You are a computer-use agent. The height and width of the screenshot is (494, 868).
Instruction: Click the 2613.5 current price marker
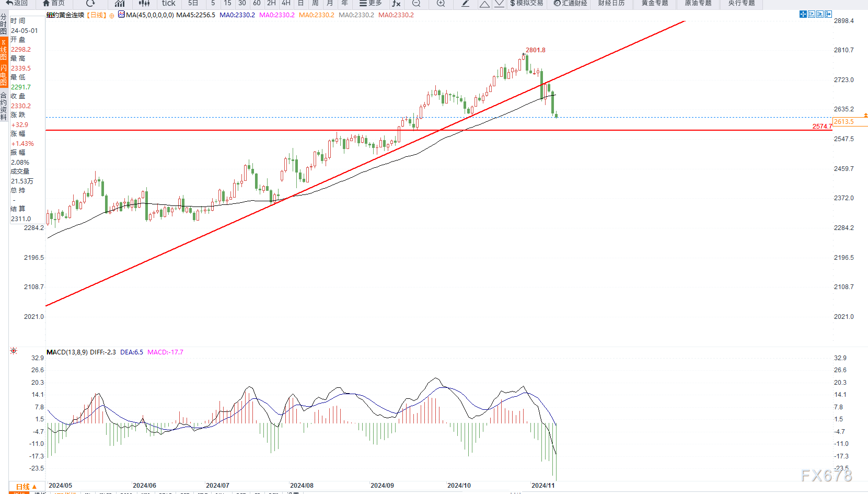pos(844,121)
